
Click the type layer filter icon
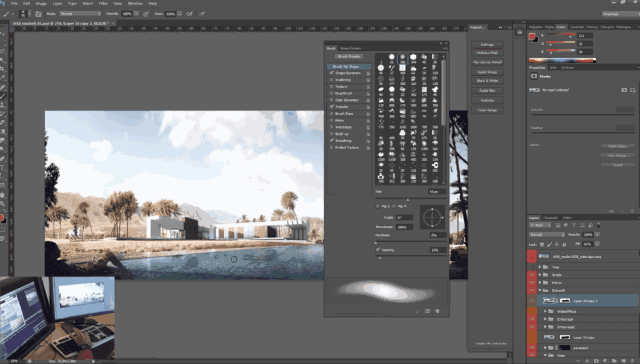click(574, 225)
